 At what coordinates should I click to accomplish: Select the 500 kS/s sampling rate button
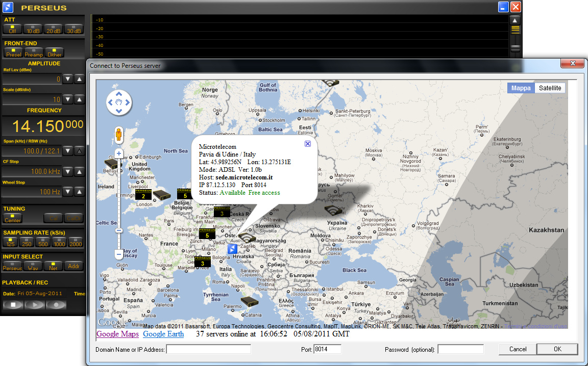pyautogui.click(x=43, y=242)
